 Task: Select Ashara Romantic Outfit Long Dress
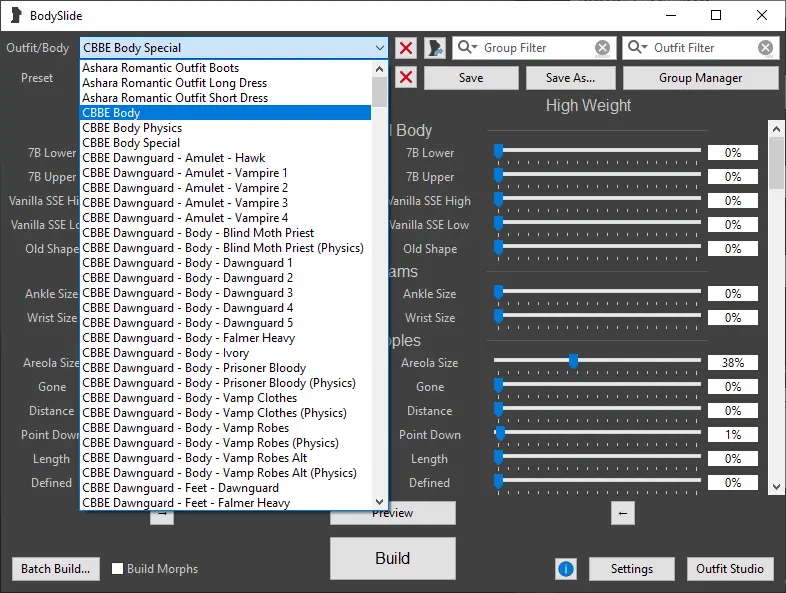(x=226, y=83)
